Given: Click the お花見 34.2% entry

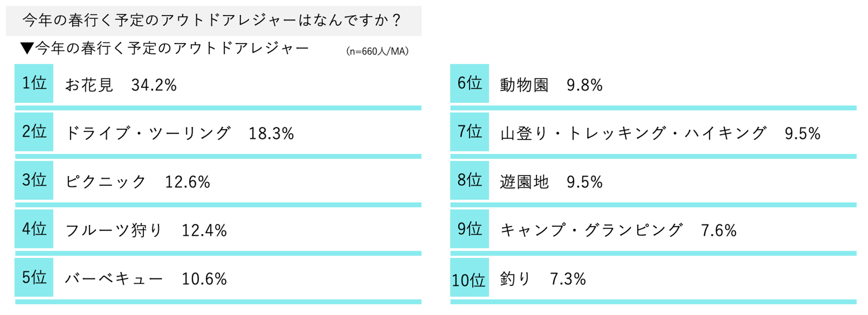Looking at the screenshot, I should point(121,85).
